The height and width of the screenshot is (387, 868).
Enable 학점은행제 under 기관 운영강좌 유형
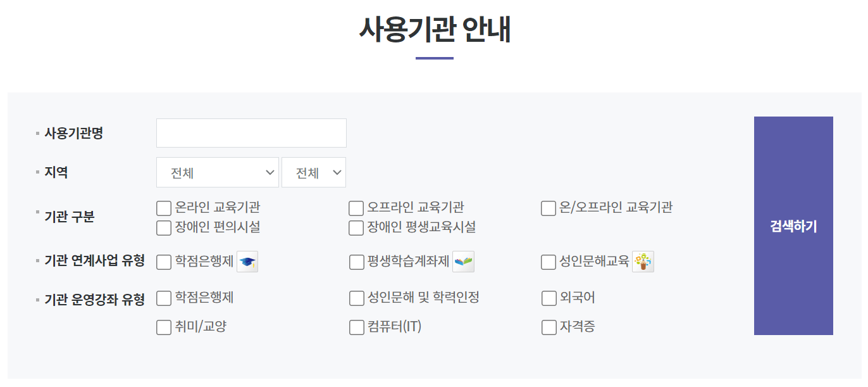click(163, 298)
